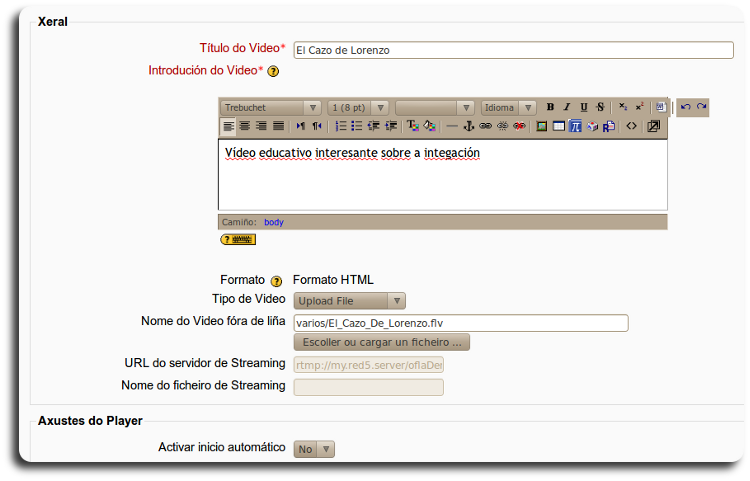Click the pi symbol equation icon
750x481 pixels.
tap(575, 126)
